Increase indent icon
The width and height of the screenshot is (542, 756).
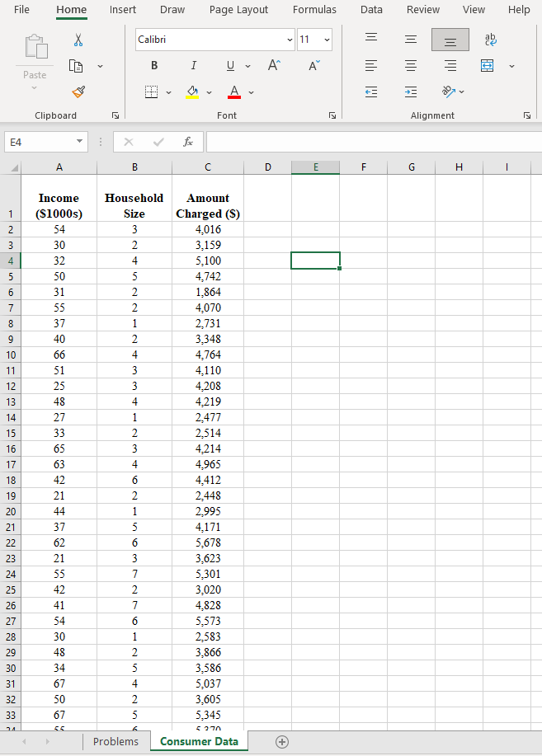click(x=411, y=92)
